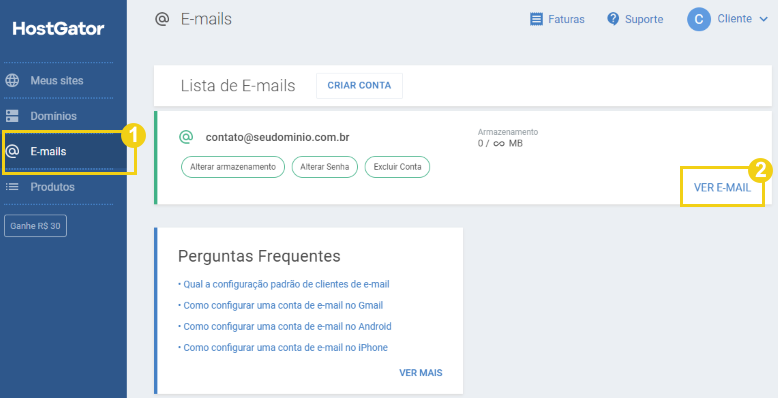Open the VER E-MAIL link
The height and width of the screenshot is (398, 778).
[722, 188]
